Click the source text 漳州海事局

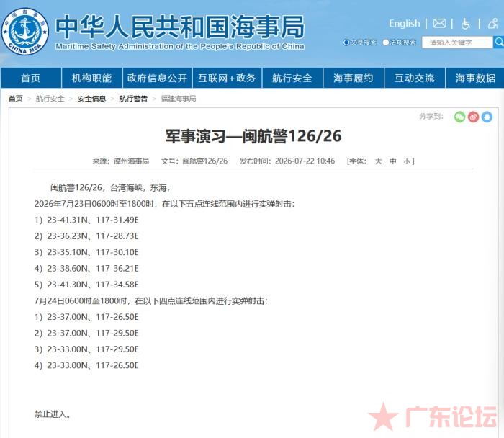(132, 161)
